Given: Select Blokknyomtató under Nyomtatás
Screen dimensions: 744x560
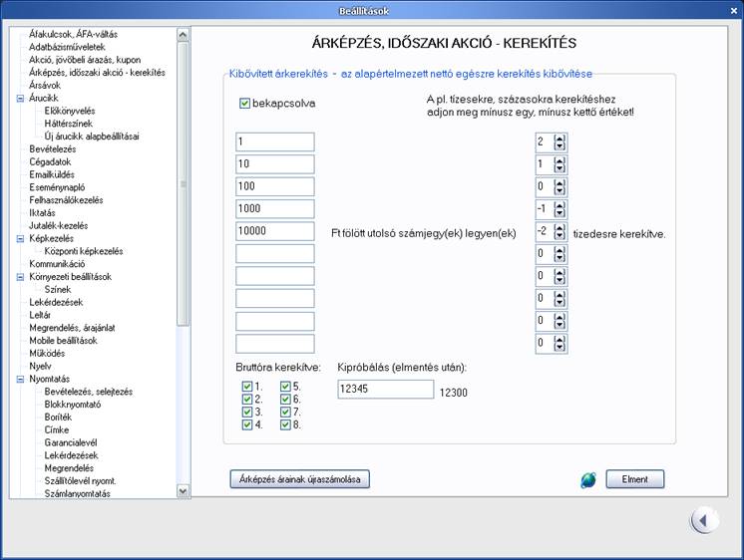Looking at the screenshot, I should click(x=73, y=405).
